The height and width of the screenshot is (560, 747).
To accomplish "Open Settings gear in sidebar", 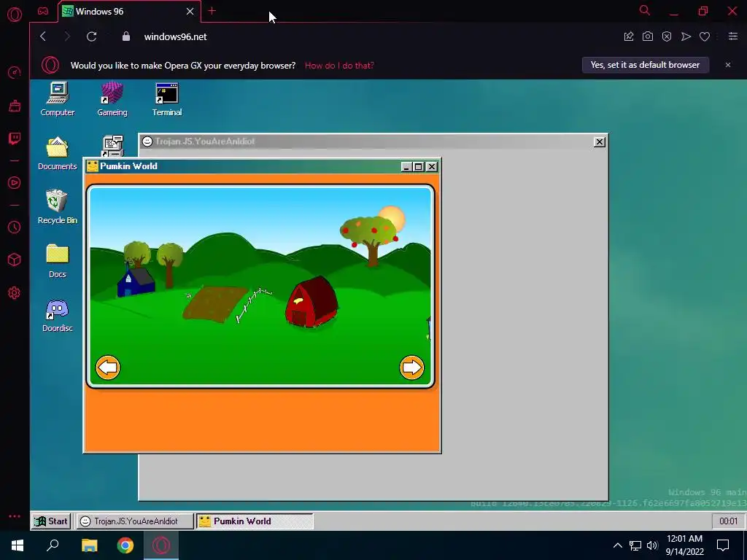I will coord(15,293).
